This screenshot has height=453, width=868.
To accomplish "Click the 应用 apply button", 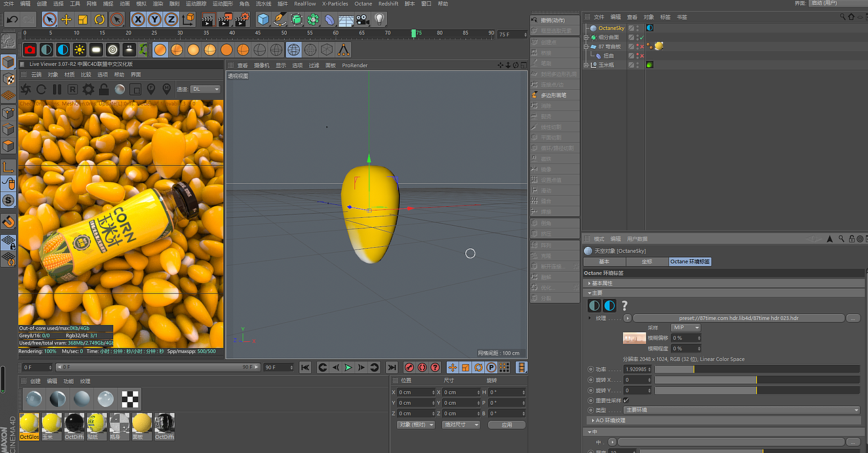I will click(x=507, y=425).
